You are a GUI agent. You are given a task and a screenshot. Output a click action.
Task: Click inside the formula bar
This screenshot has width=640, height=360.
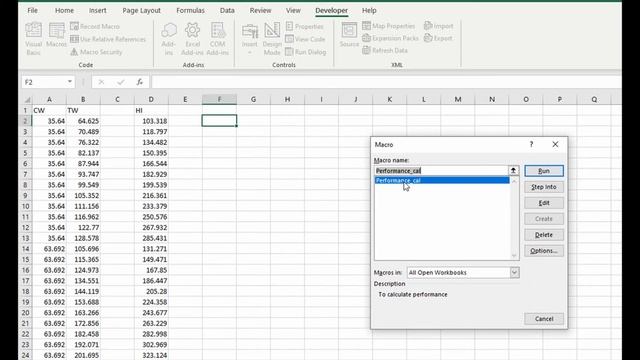[x=386, y=82]
